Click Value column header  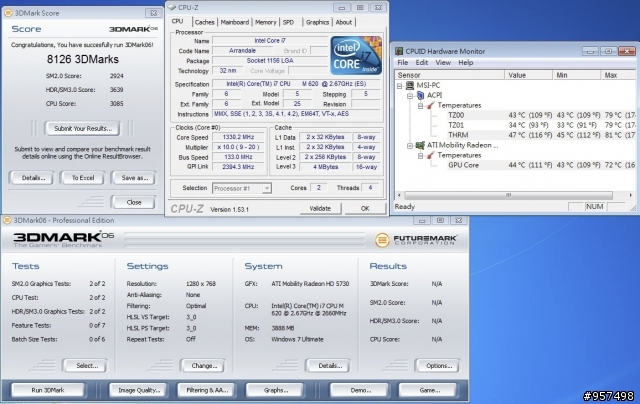point(528,75)
